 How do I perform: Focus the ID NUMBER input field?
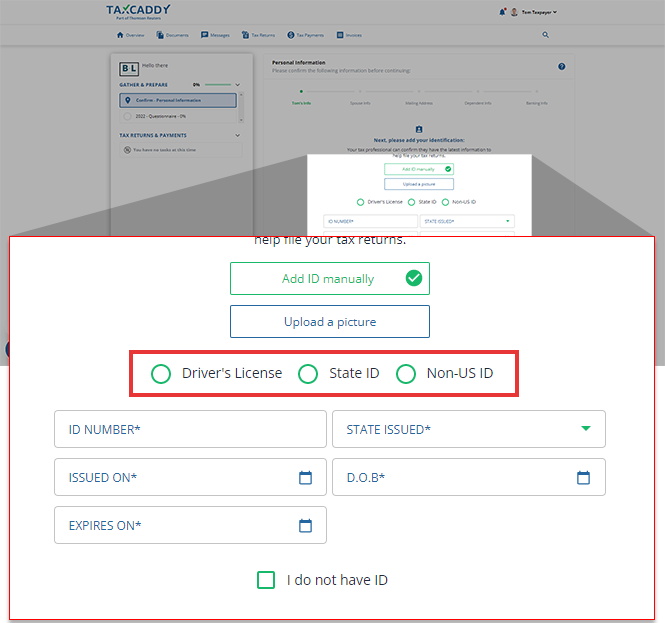(x=190, y=429)
